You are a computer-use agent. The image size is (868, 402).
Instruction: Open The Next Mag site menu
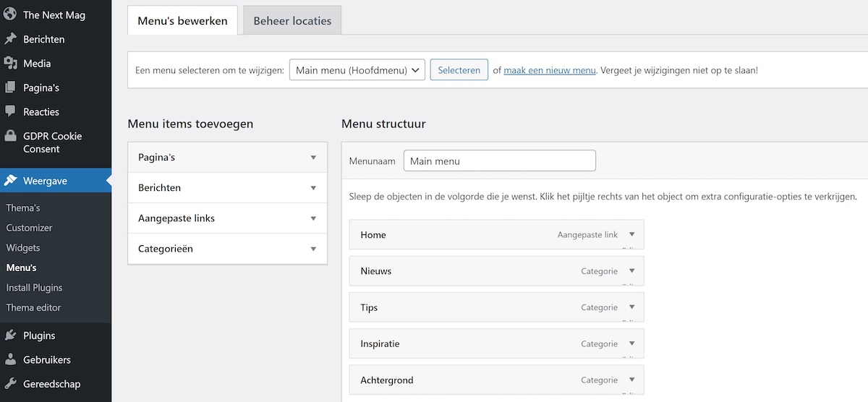point(54,14)
